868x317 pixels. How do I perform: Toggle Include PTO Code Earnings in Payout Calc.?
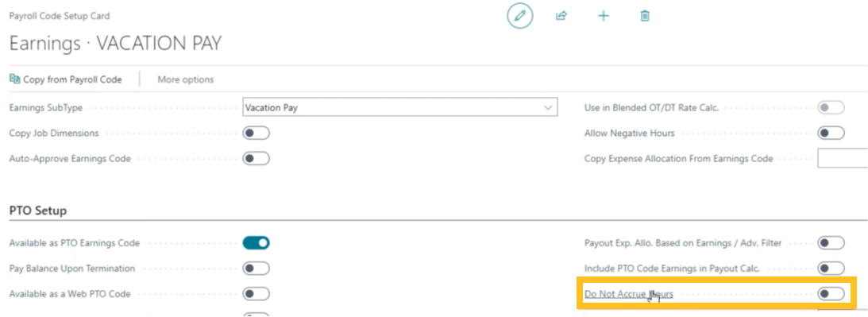pyautogui.click(x=831, y=269)
